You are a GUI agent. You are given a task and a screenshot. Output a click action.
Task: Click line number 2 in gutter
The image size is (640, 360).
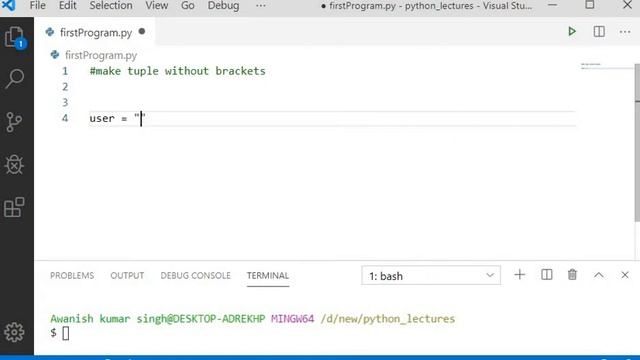(x=65, y=87)
